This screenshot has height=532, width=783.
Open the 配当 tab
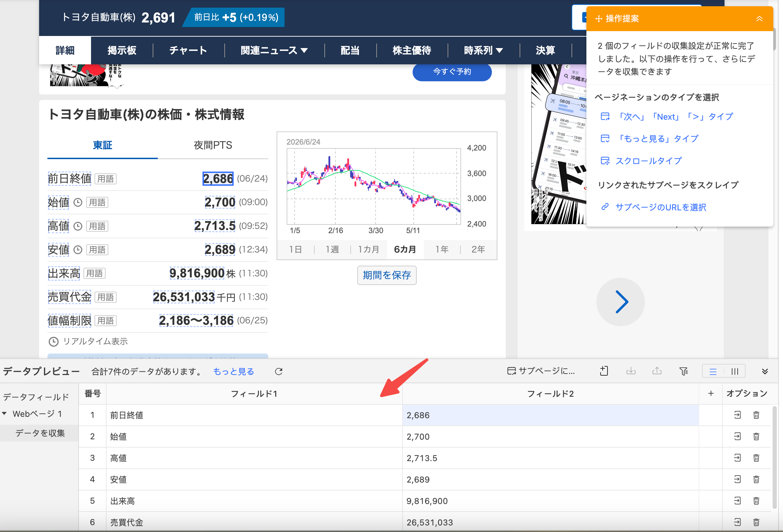coord(350,51)
